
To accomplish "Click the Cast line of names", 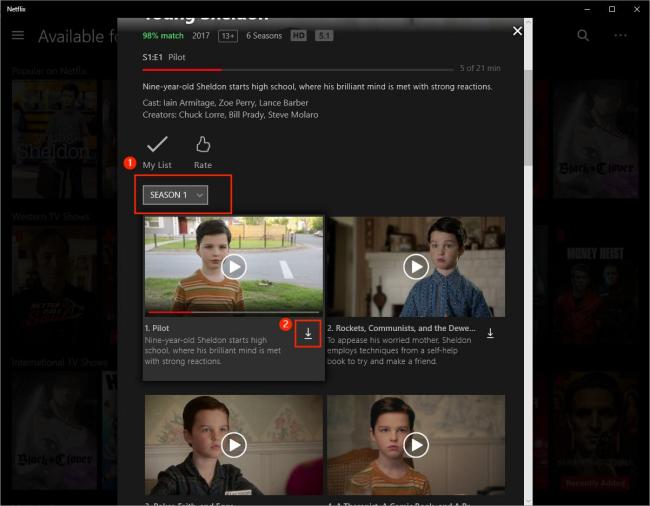I will (226, 102).
